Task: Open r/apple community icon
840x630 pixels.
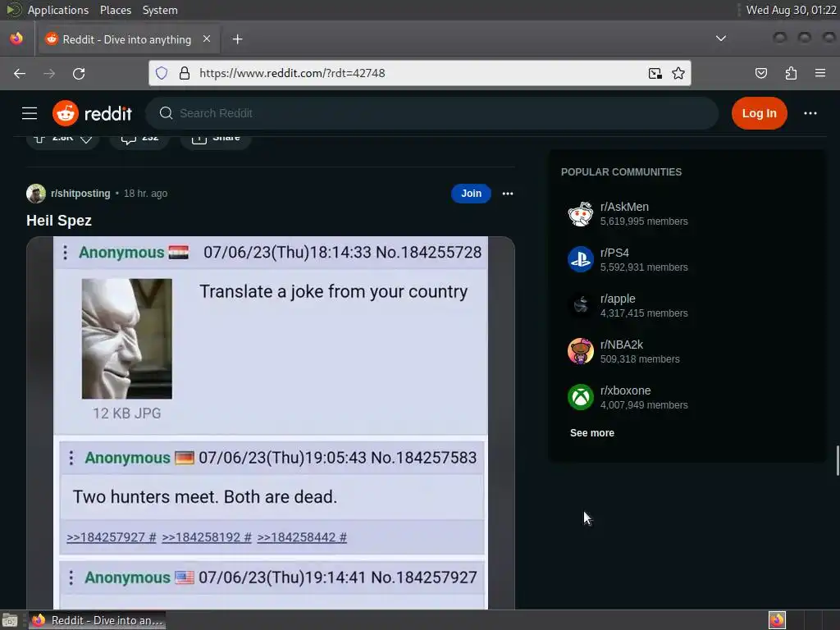Action: (x=581, y=305)
